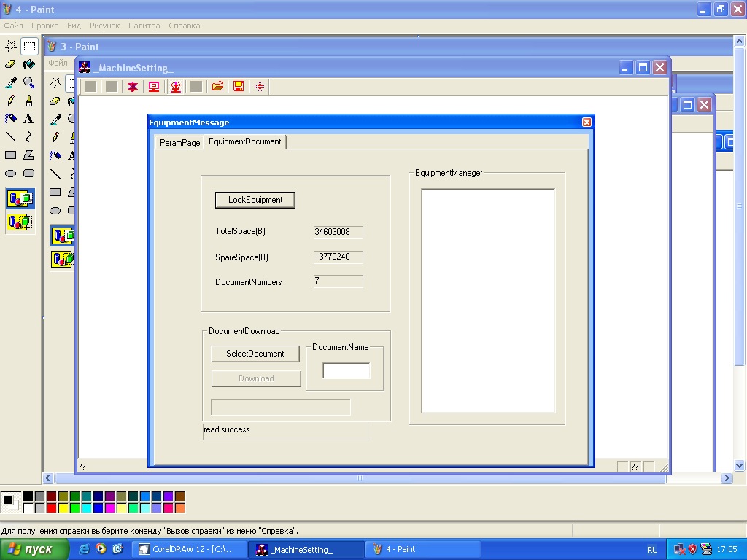Open the Рисунок menu
This screenshot has width=747, height=560.
click(x=104, y=26)
